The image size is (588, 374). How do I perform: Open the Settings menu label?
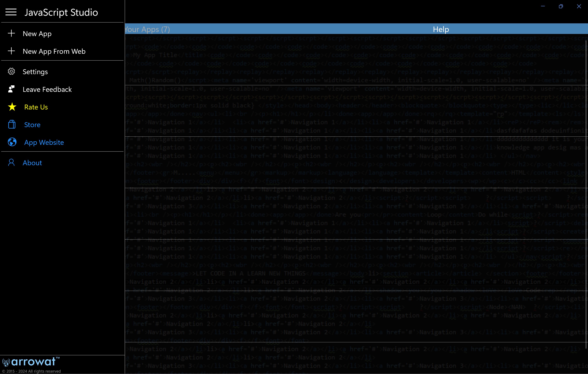point(35,72)
